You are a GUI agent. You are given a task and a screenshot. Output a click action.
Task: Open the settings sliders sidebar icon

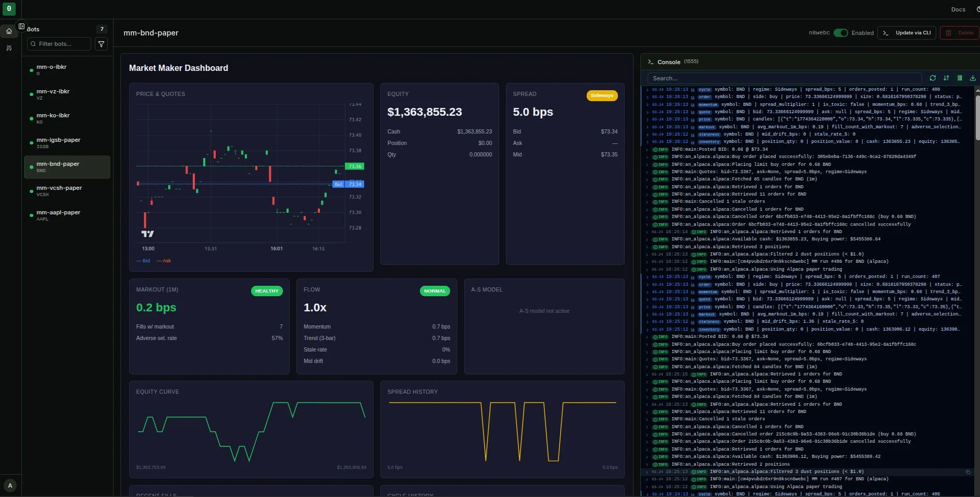click(9, 48)
